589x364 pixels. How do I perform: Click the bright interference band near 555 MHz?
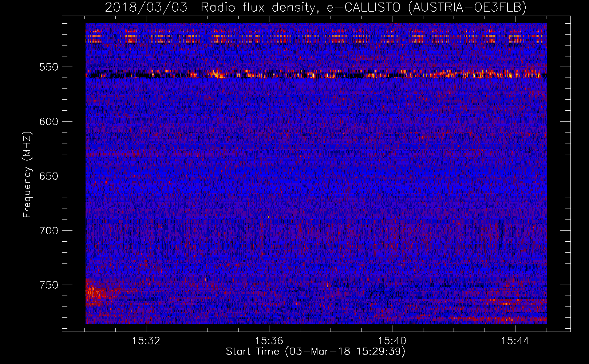(316, 75)
